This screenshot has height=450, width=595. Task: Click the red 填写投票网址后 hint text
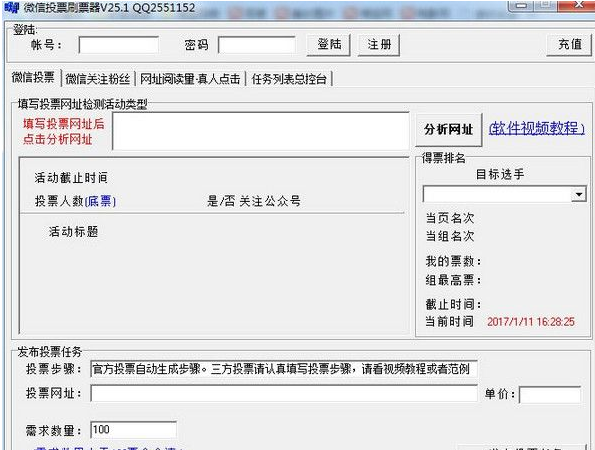click(63, 124)
